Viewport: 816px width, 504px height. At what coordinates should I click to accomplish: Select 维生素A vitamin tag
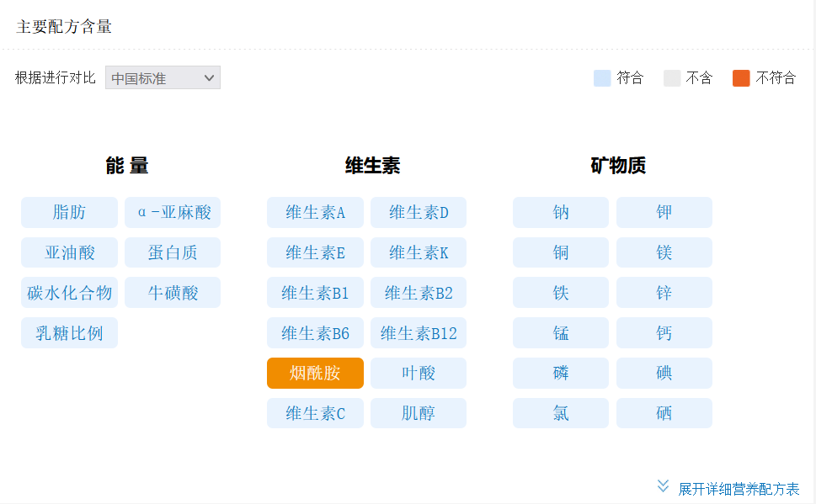coord(315,212)
